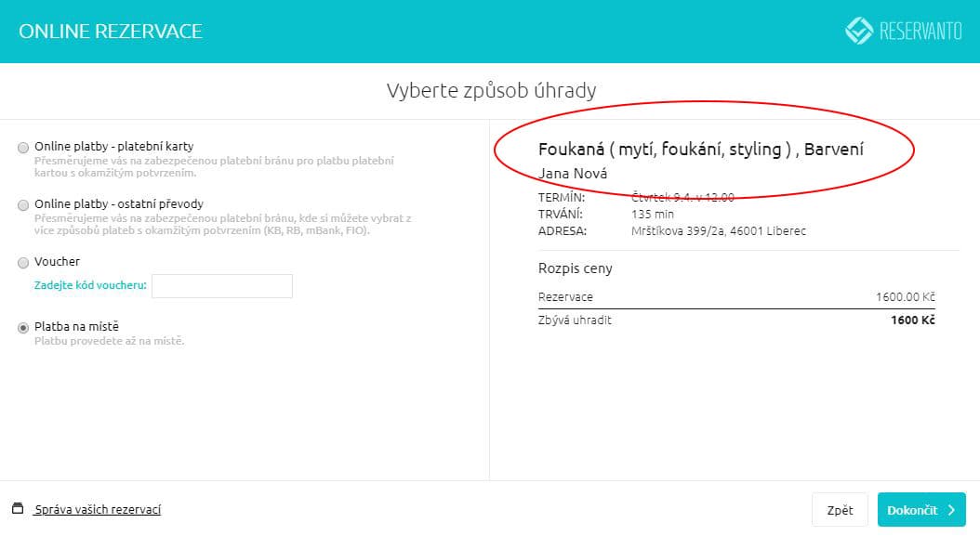The width and height of the screenshot is (980, 536).
Task: Click the Vyberte způsob úhrady heading
Action: 490,91
